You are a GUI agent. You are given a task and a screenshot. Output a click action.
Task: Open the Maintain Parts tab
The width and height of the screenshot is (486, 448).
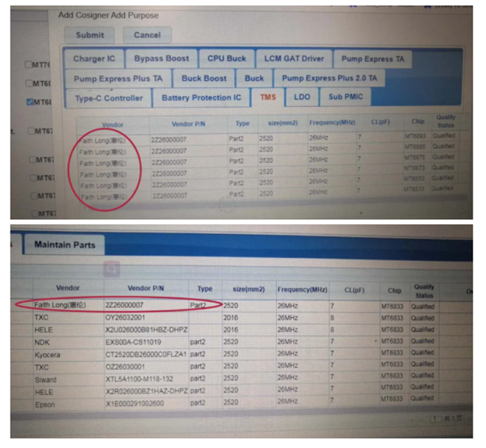tap(64, 245)
